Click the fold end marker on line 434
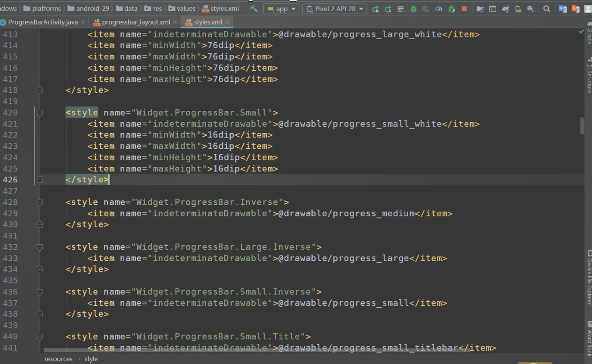This screenshot has height=364, width=592. [40, 269]
